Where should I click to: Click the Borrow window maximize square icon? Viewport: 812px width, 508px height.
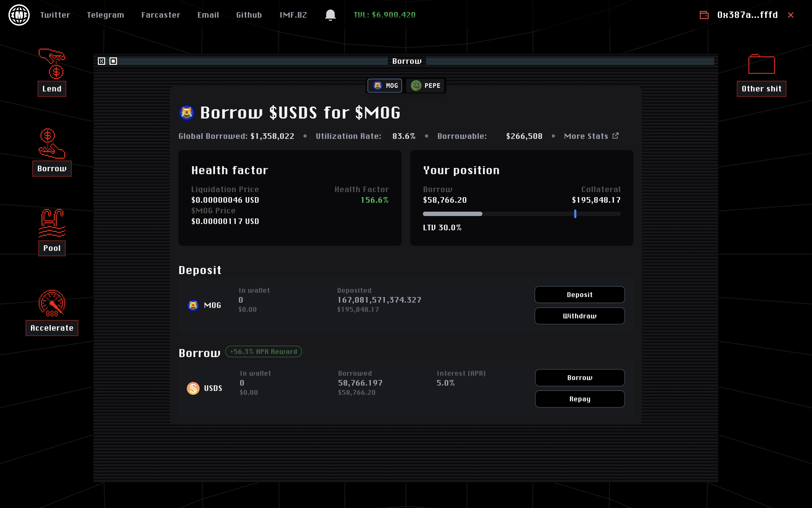(x=113, y=61)
